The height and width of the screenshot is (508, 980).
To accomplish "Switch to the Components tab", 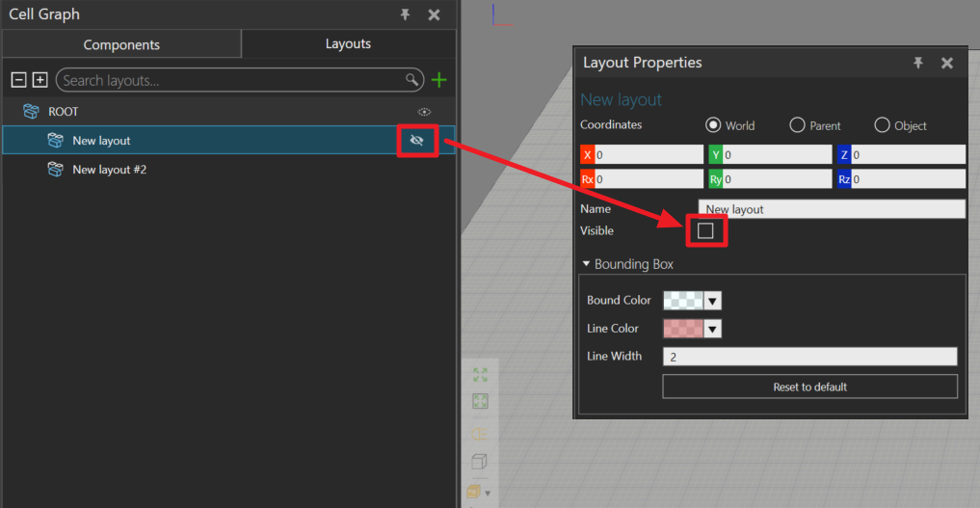I will (x=121, y=44).
